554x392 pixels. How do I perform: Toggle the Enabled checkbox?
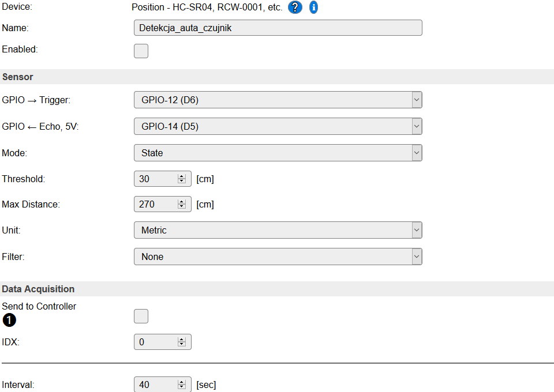click(141, 51)
